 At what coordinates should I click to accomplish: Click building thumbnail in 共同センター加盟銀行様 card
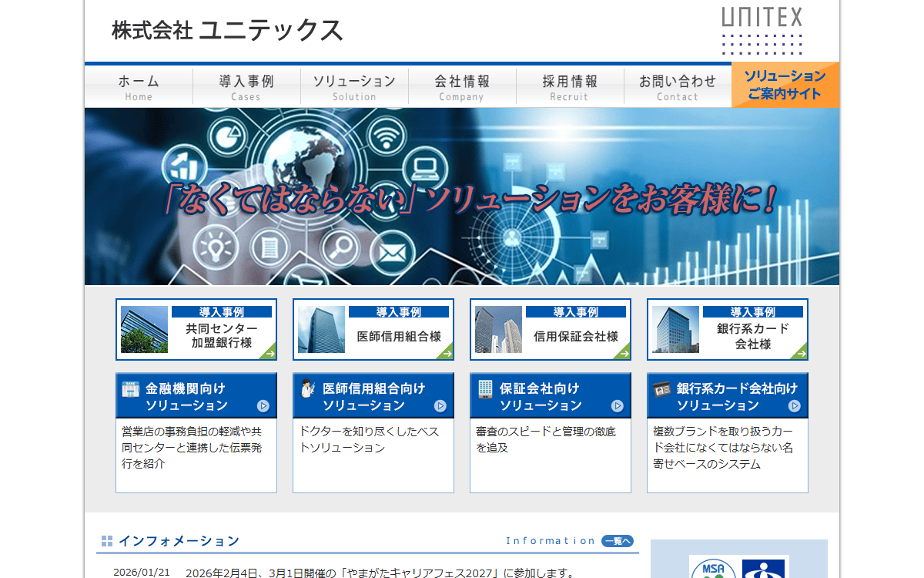click(x=144, y=330)
